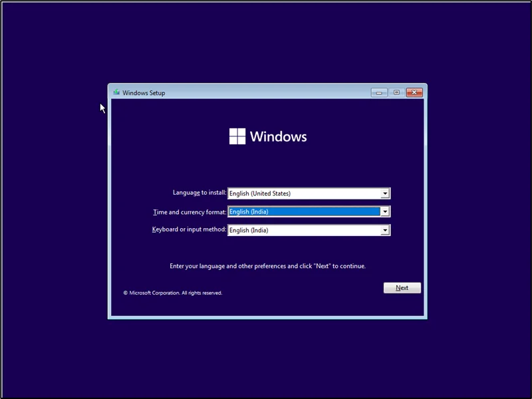Click the "Language to install:" label

(x=199, y=193)
